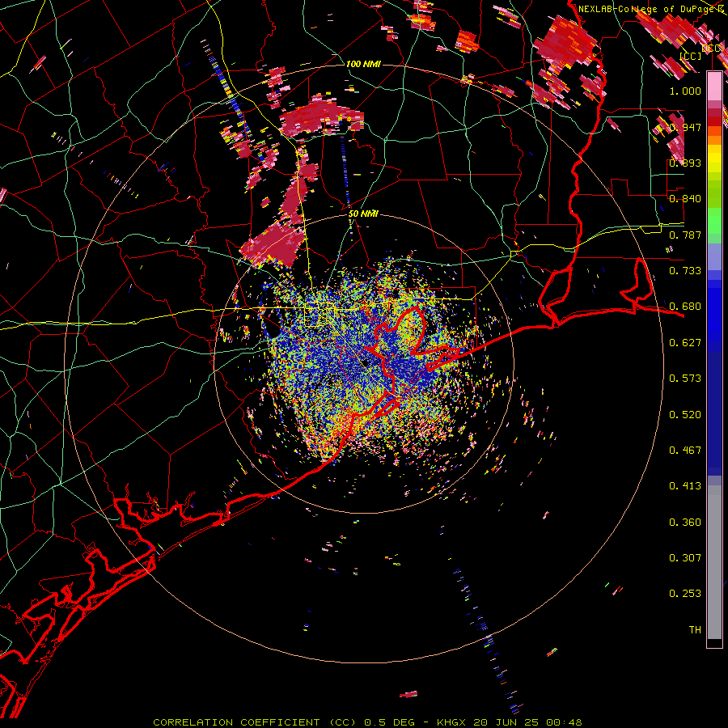Click the [CC] legend unit label
The height and width of the screenshot is (728, 728).
click(x=691, y=56)
